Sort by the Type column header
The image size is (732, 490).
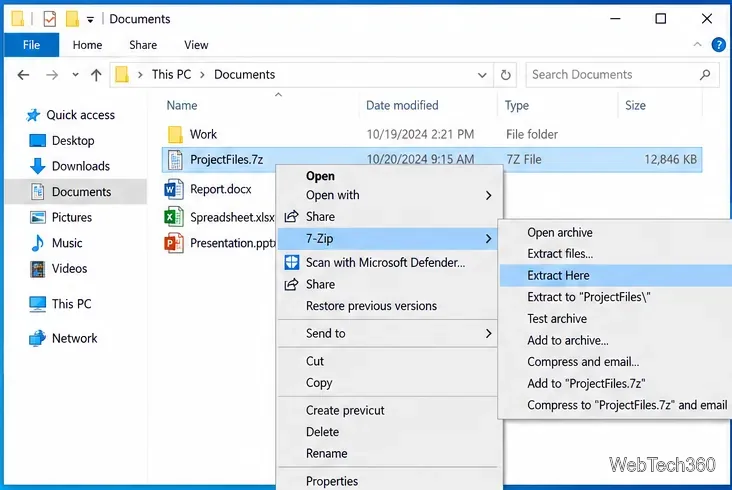click(516, 105)
